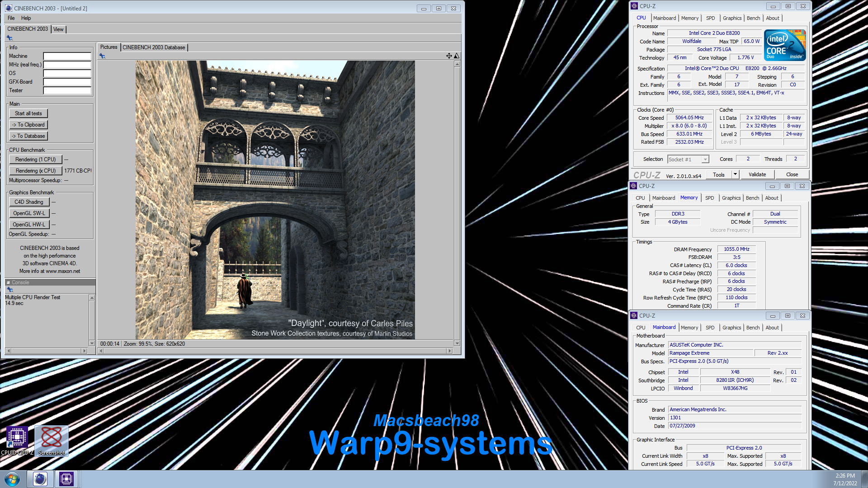The image size is (868, 488).
Task: Click the picture viewer horizontal scrollbar
Action: [275, 351]
